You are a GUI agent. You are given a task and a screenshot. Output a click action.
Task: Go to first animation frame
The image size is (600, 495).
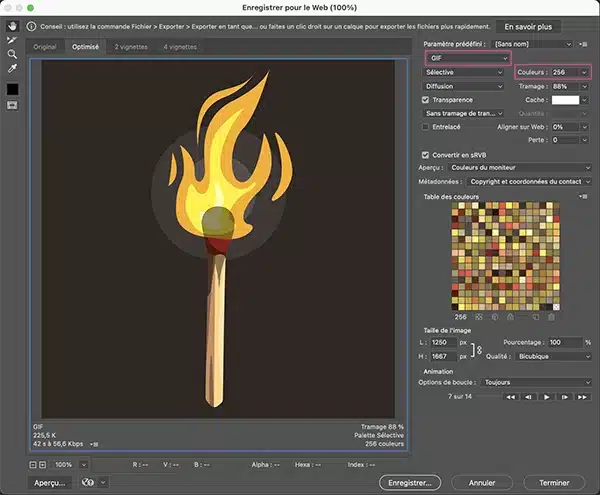(510, 397)
